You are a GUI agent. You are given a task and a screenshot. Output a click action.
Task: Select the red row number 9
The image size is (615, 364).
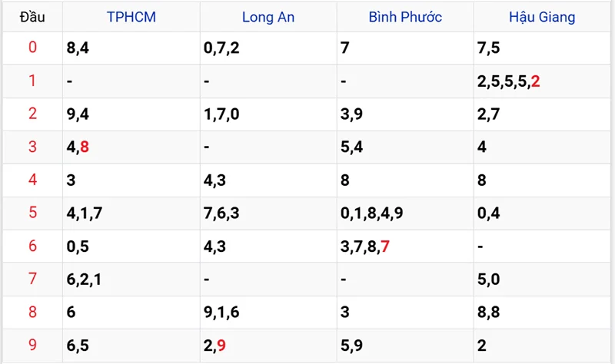point(32,345)
